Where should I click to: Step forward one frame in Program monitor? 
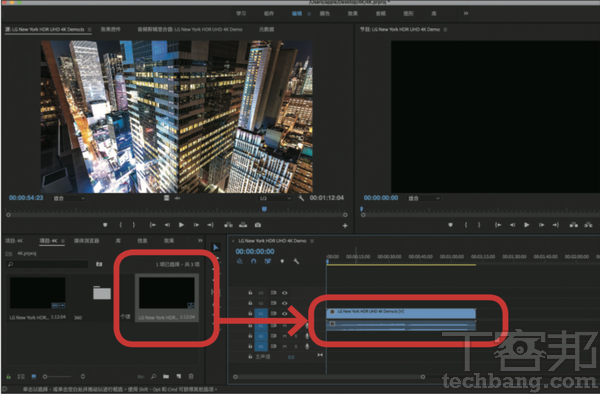(541, 225)
